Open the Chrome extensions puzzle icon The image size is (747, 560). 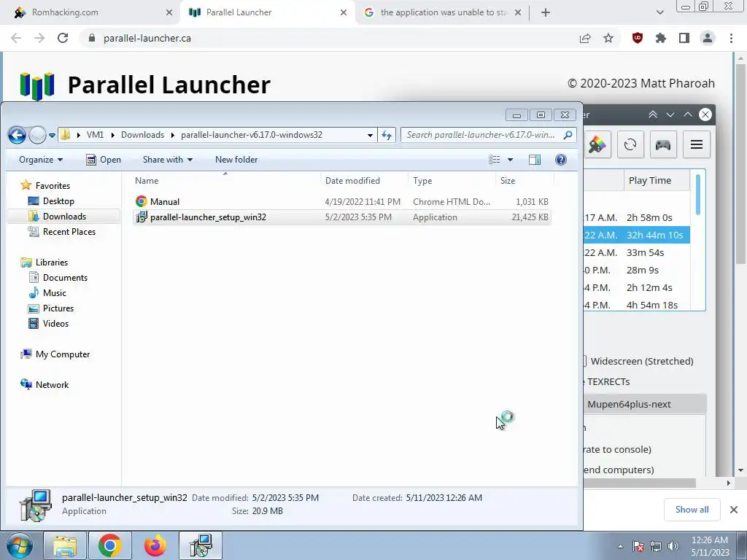pos(661,38)
